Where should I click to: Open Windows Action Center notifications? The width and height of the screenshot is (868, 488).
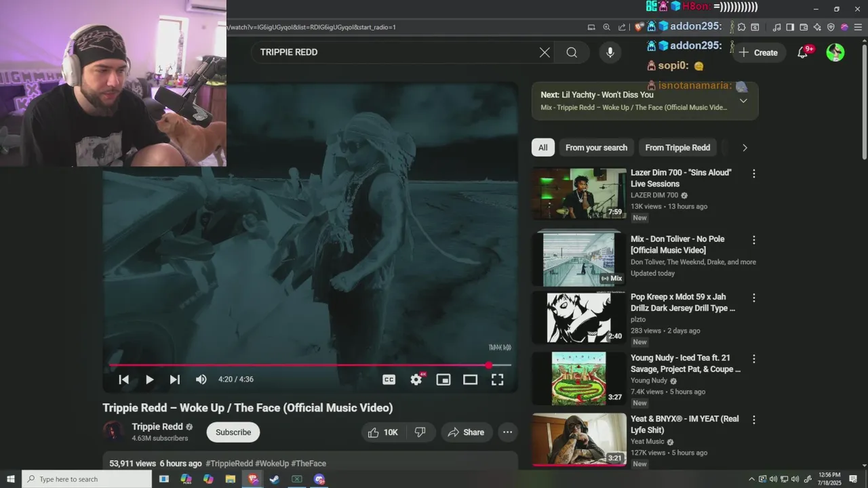pyautogui.click(x=852, y=479)
